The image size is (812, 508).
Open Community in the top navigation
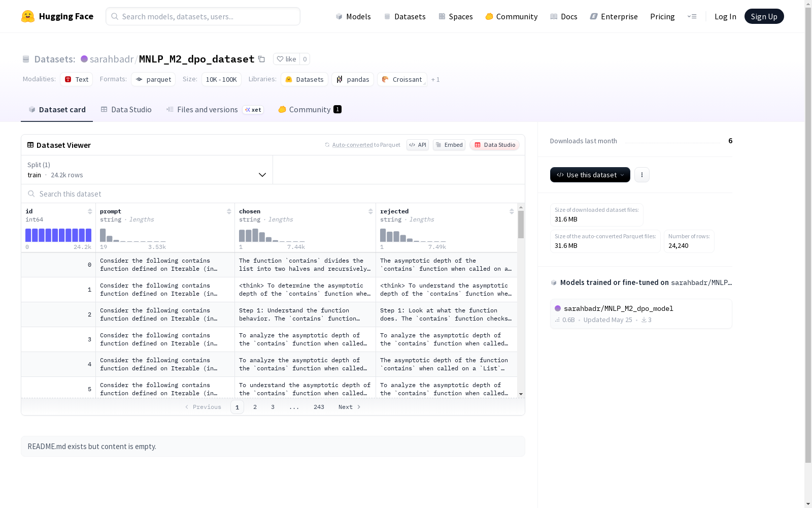pyautogui.click(x=512, y=16)
